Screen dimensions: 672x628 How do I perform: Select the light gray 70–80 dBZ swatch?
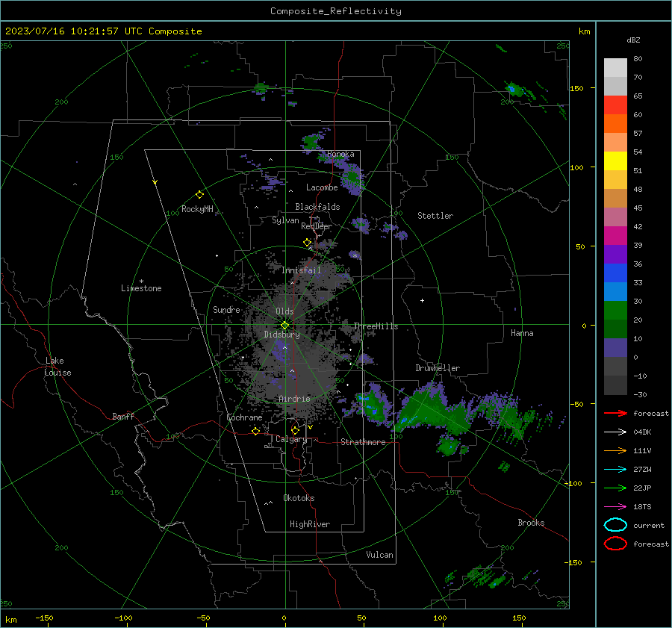(615, 68)
